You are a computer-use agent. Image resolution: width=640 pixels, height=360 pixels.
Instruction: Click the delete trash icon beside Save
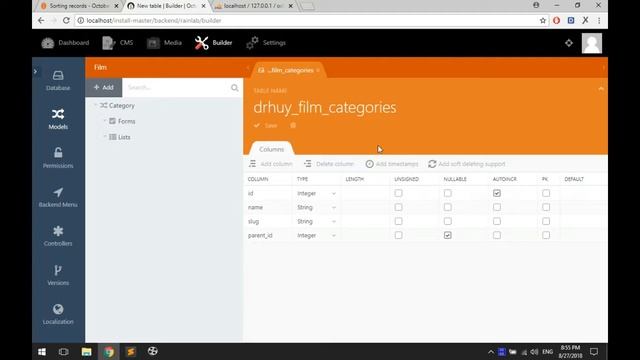click(293, 125)
